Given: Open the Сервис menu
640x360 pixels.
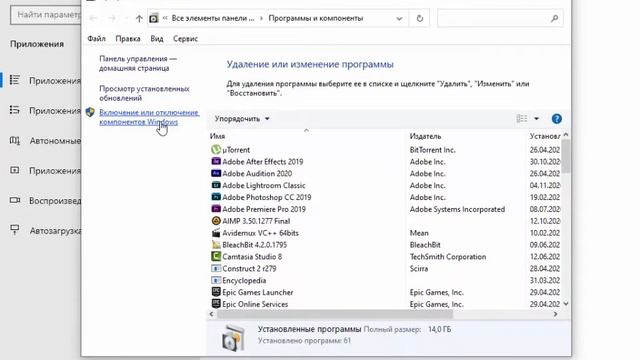Looking at the screenshot, I should (185, 39).
